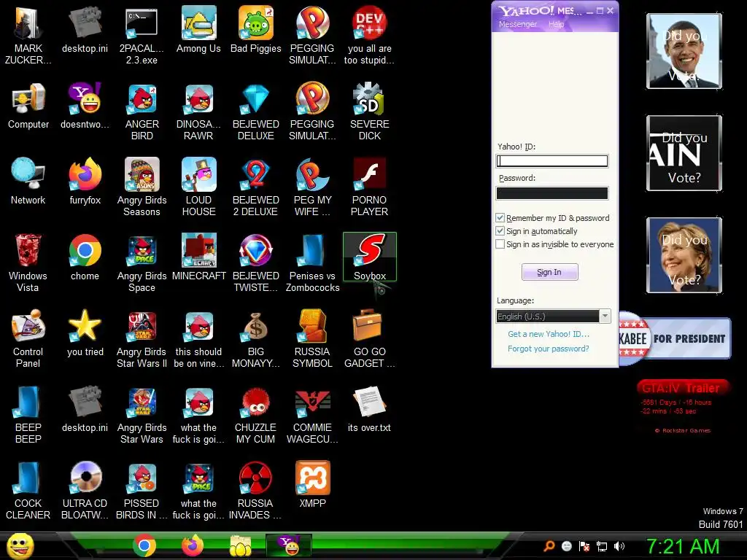747x560 pixels.
Task: Click the Obama Did you Vote gadget
Action: [x=684, y=51]
